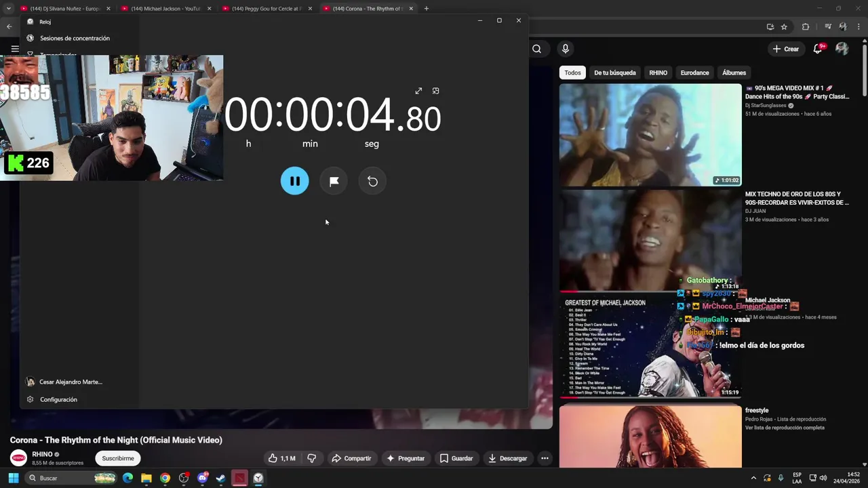Viewport: 868px width, 488px height.
Task: Toggle keep stopwatch on top
Action: [x=435, y=91]
